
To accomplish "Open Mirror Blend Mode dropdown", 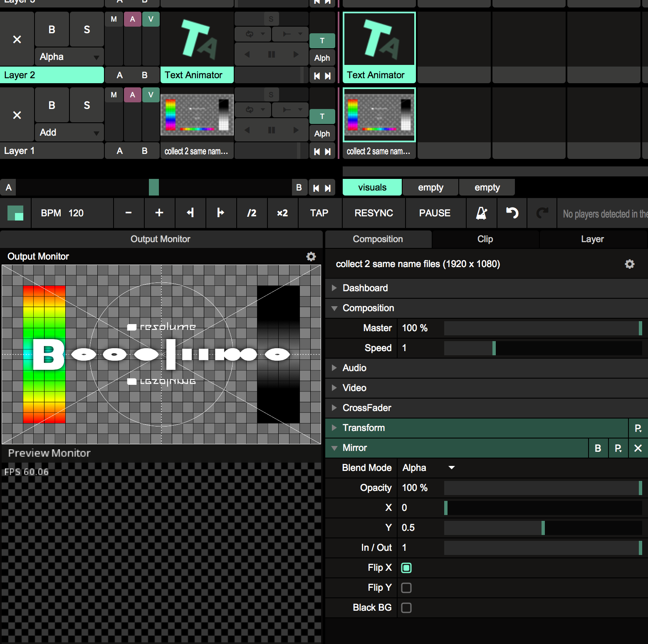I will (x=428, y=468).
